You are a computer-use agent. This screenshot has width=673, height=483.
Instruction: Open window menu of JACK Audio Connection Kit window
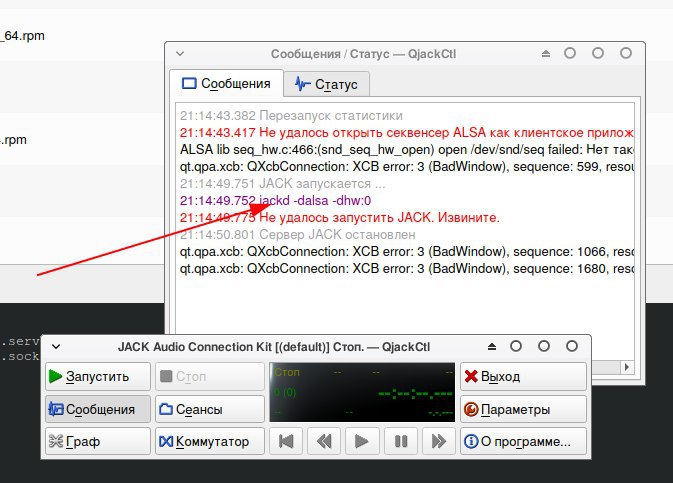(x=56, y=346)
